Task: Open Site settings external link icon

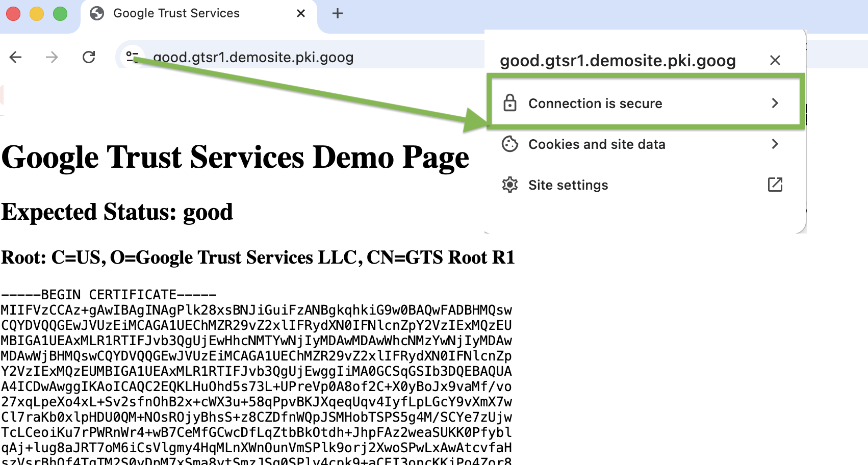Action: click(775, 185)
